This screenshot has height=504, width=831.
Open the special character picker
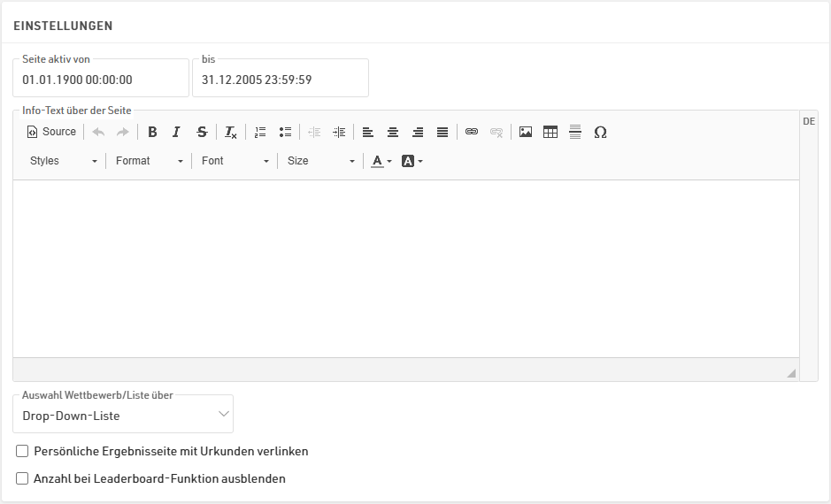point(600,132)
